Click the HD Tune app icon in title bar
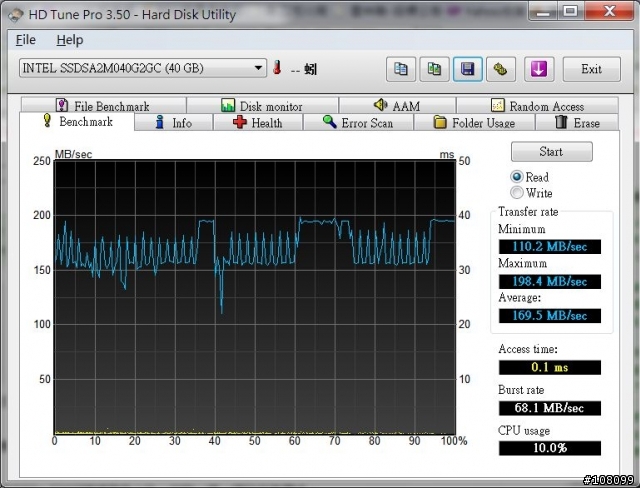 [16, 15]
